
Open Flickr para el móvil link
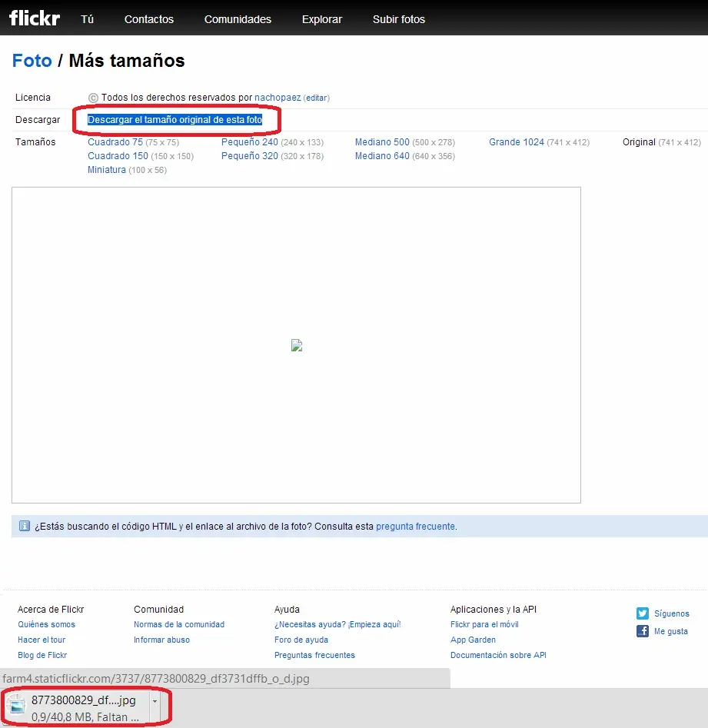[484, 624]
